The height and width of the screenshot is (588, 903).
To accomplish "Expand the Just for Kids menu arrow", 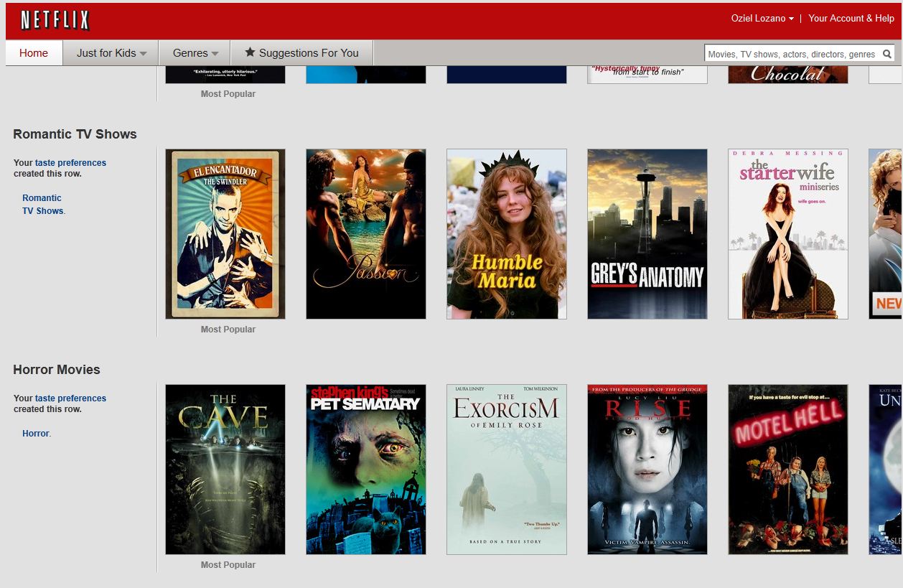I will [x=143, y=54].
